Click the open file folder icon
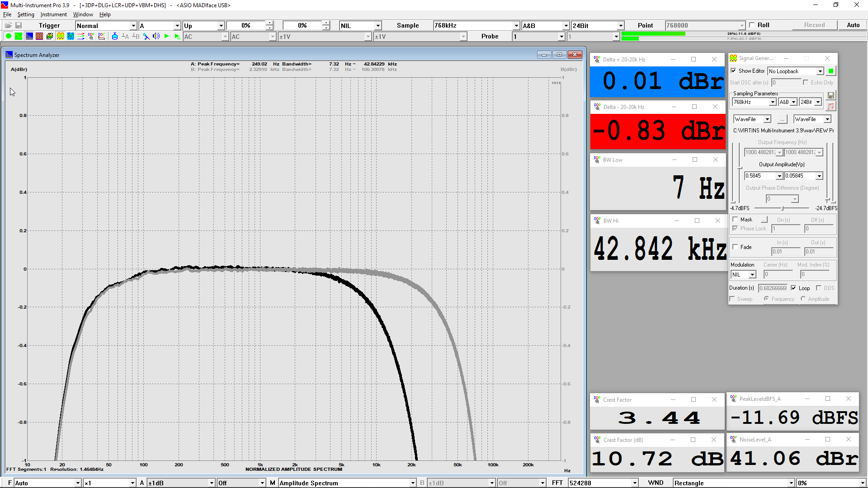The height and width of the screenshot is (488, 868). click(x=8, y=25)
